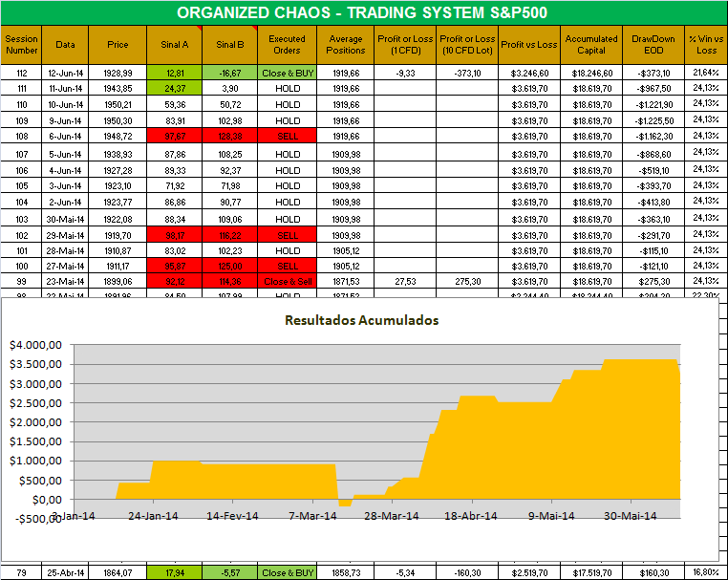Click the date cell 30-Mai-14
The image size is (728, 580).
pos(65,219)
